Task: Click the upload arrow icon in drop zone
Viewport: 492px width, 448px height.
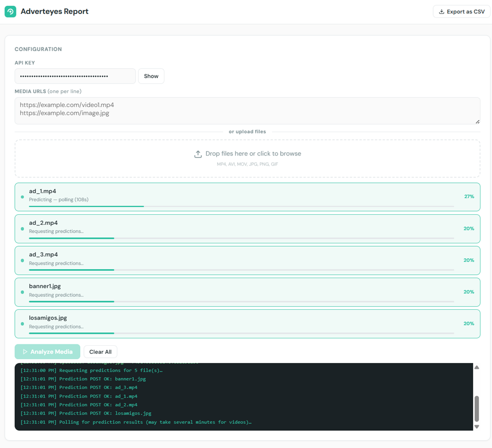Action: point(198,154)
